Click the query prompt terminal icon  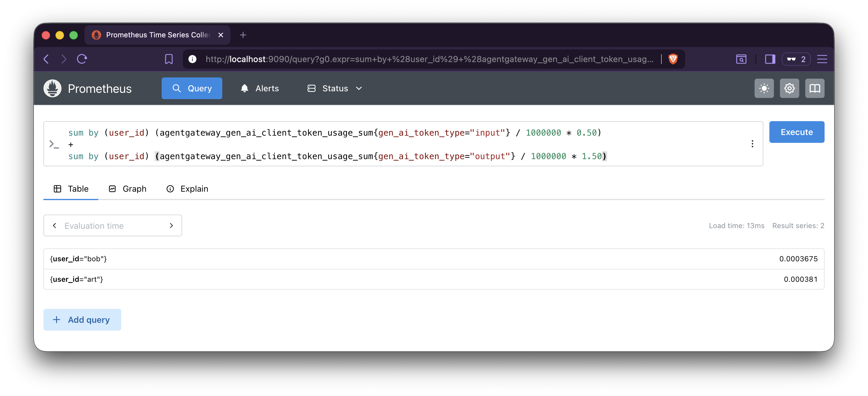pos(54,144)
